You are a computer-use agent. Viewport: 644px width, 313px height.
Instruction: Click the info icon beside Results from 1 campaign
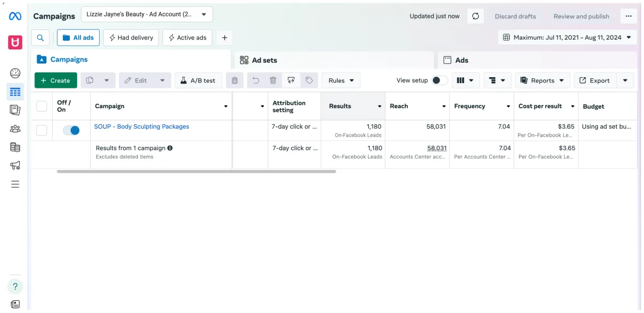click(x=170, y=148)
